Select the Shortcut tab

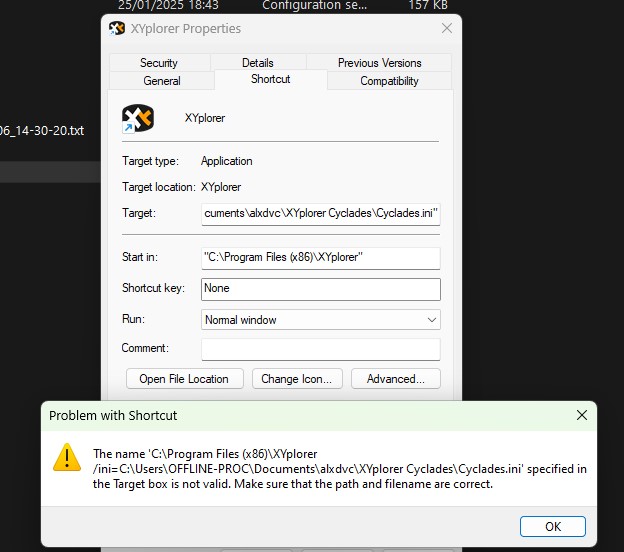(271, 80)
